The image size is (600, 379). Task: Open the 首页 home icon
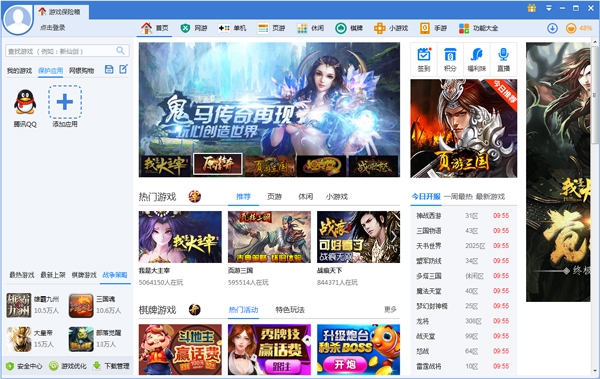pos(147,28)
